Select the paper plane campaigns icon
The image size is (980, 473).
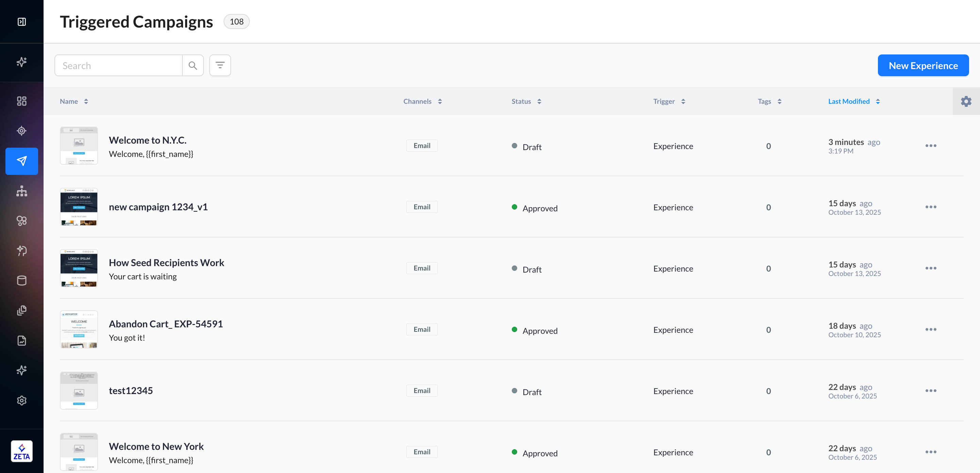(x=22, y=161)
